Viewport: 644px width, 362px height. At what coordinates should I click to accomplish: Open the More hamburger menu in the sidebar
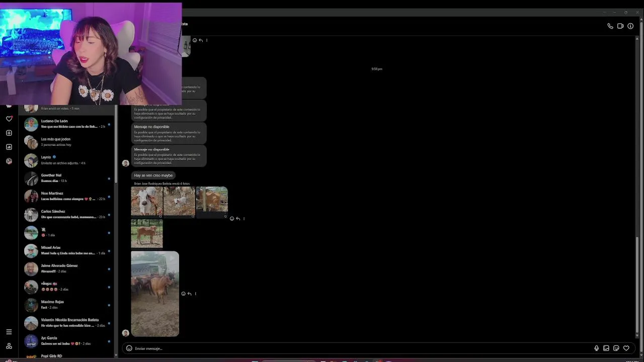click(x=9, y=332)
